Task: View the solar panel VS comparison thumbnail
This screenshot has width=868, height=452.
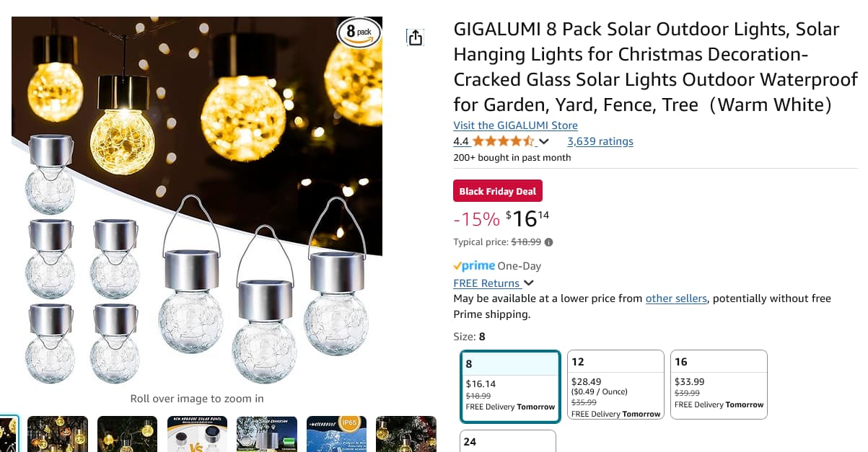Action: [x=197, y=434]
